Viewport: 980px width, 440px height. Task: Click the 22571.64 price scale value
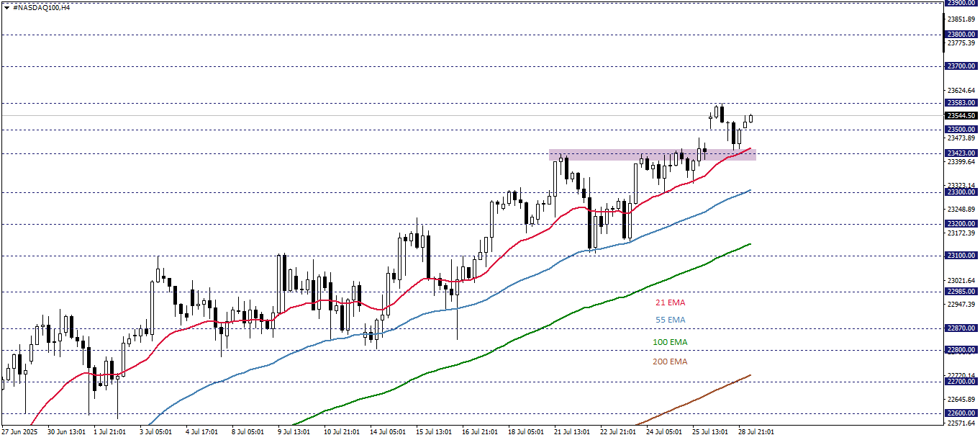(962, 423)
